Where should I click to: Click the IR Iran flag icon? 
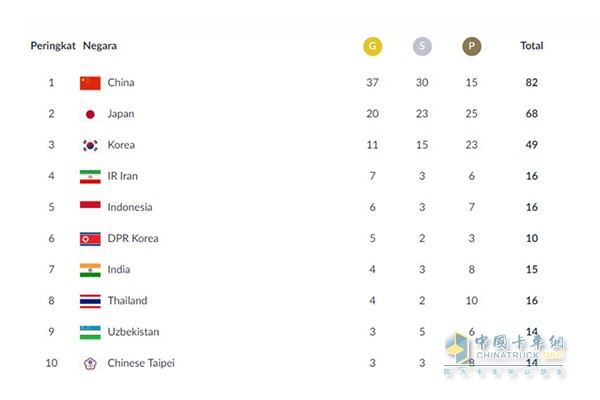pos(90,176)
